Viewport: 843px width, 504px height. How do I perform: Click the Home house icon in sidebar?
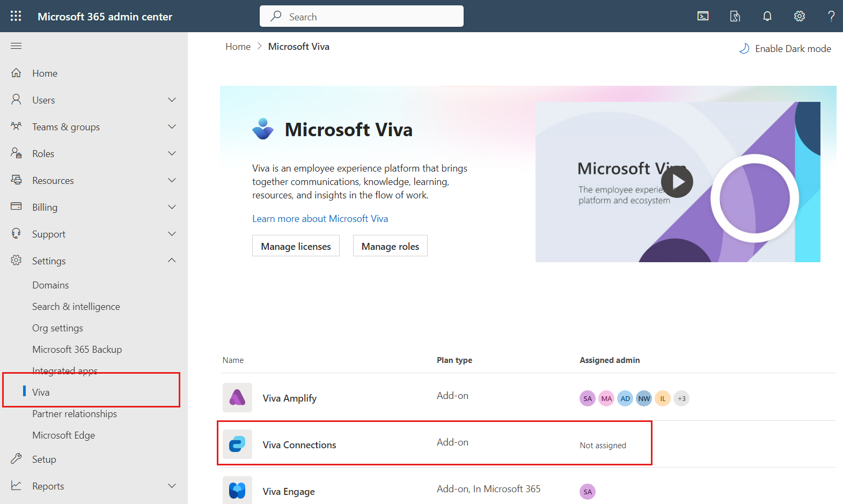point(16,73)
